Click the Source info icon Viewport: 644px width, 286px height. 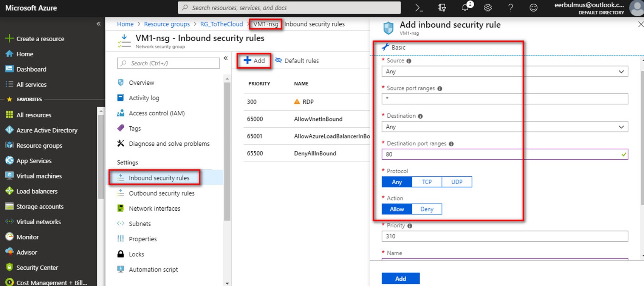click(409, 61)
